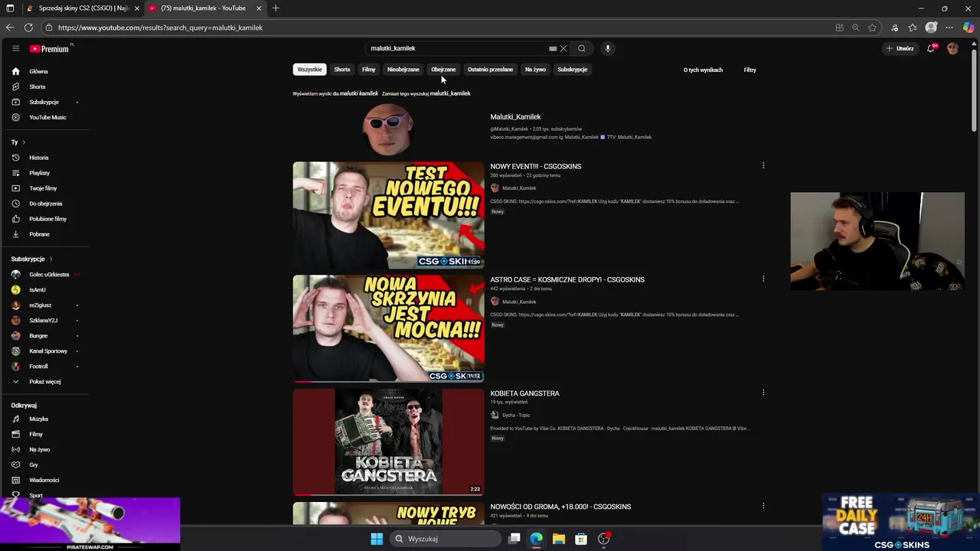Clear the search box with the X icon

[563, 48]
